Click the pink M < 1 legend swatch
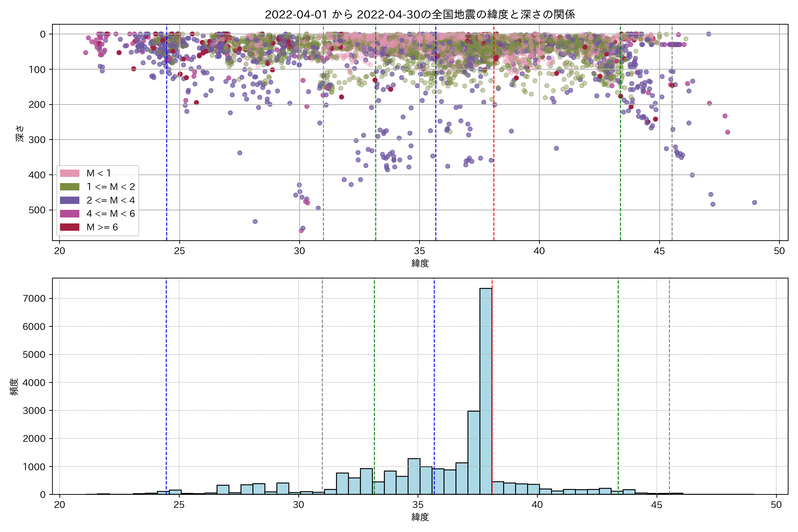This screenshot has height=532, width=798. 70,173
